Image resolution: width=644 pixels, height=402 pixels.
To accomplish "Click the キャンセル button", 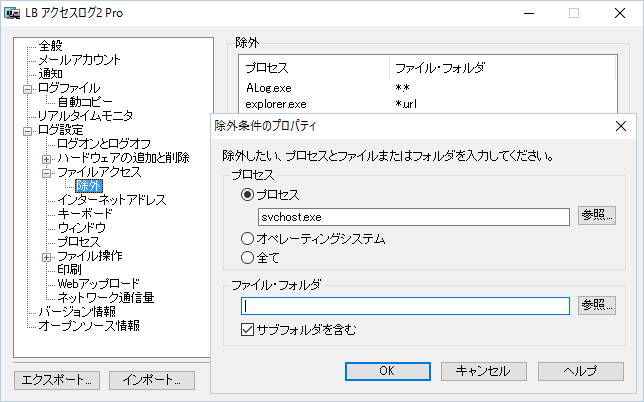I will click(484, 371).
